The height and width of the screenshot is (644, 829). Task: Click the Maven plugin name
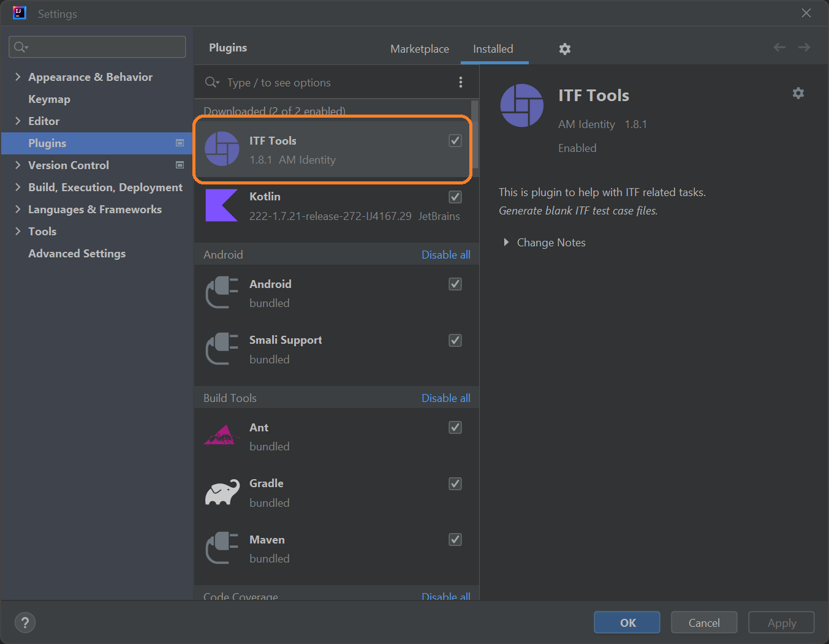(267, 539)
